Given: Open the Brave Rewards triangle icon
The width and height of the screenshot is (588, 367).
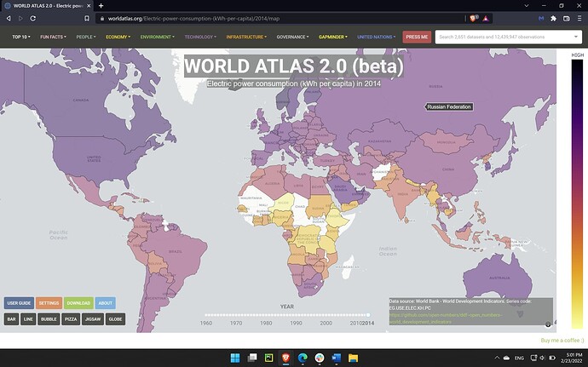Looking at the screenshot, I should pyautogui.click(x=485, y=19).
